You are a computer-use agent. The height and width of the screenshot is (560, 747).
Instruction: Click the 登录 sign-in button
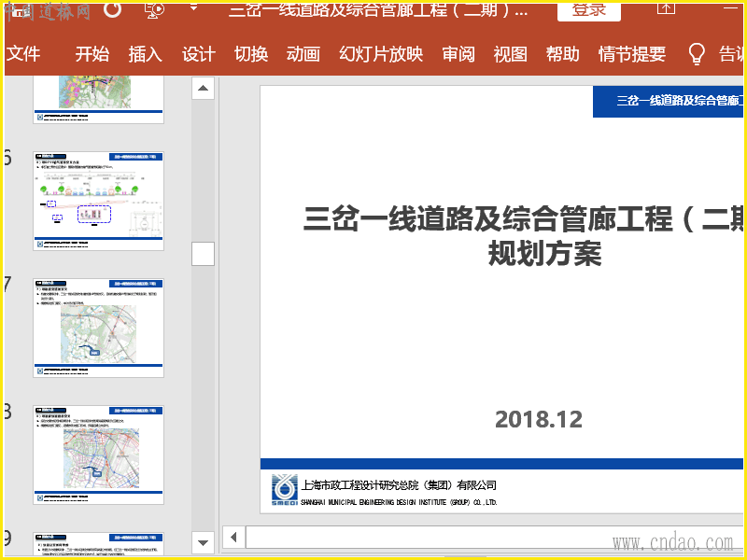pyautogui.click(x=589, y=10)
